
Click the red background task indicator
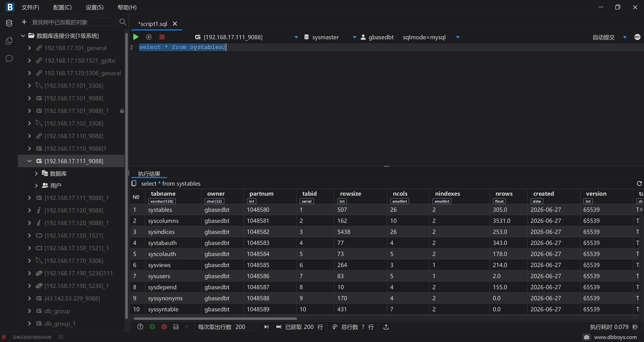[4, 337]
